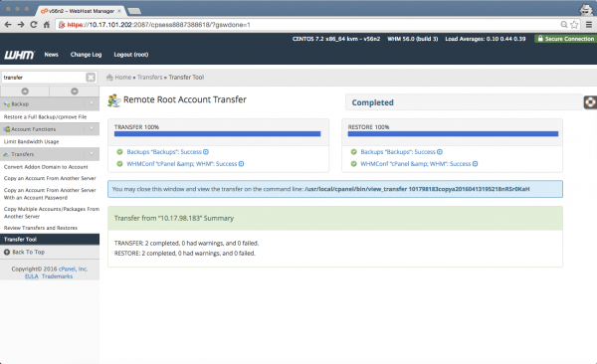Image resolution: width=597 pixels, height=364 pixels.
Task: Select Transfer Tool in sidebar
Action: pos(50,239)
